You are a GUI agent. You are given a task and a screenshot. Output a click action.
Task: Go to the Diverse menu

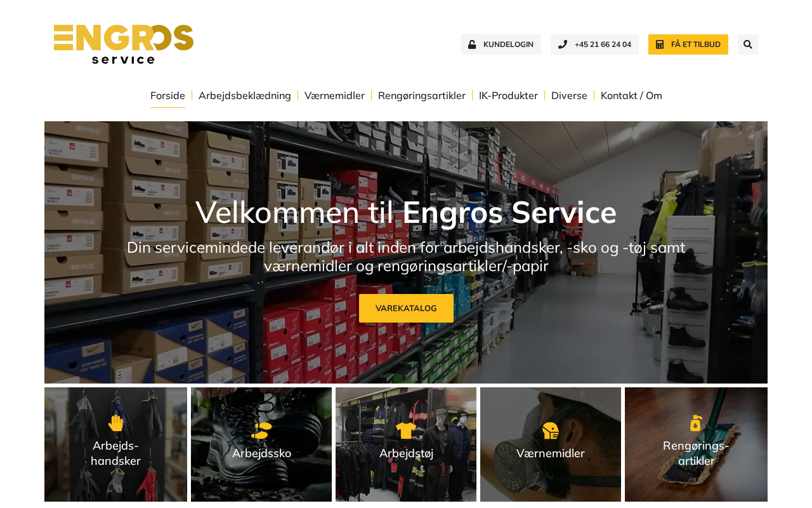click(569, 95)
